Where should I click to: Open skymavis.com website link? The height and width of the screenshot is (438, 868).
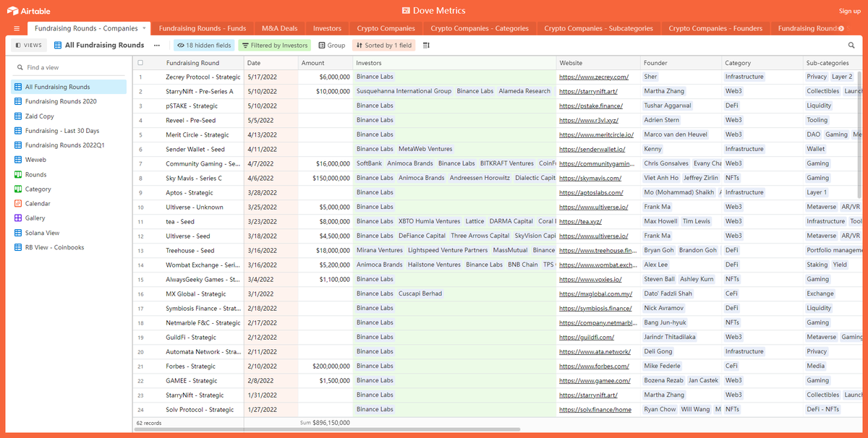[590, 178]
